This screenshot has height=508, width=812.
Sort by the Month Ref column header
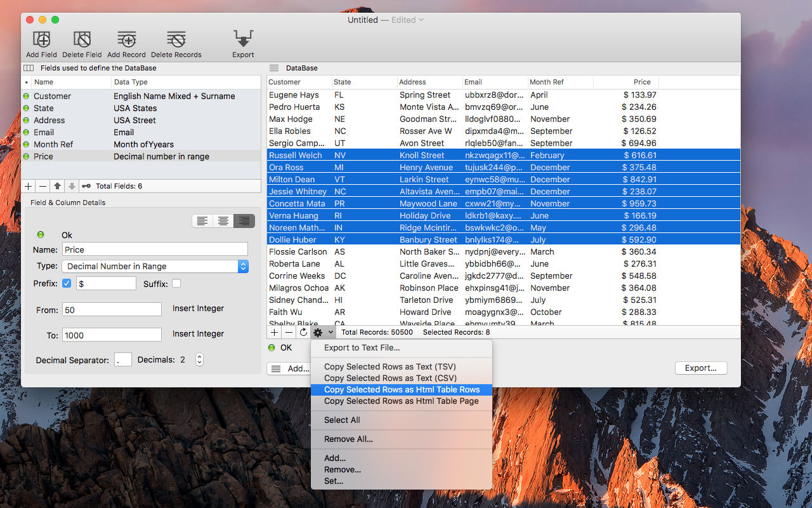[560, 82]
